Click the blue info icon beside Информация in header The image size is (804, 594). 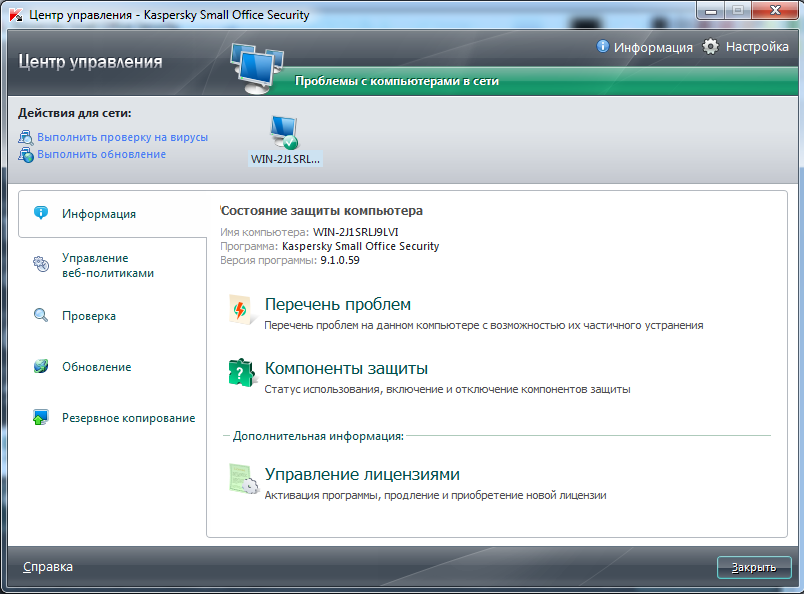(602, 47)
